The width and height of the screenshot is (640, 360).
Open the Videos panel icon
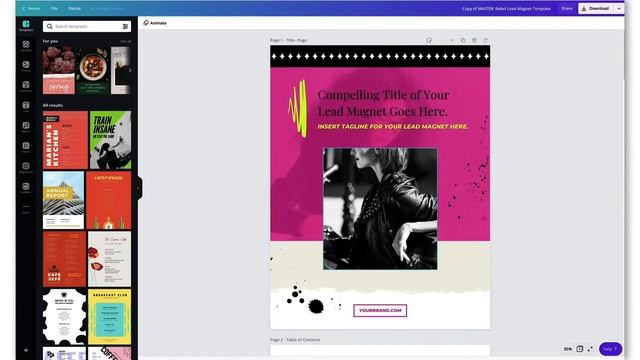click(26, 147)
